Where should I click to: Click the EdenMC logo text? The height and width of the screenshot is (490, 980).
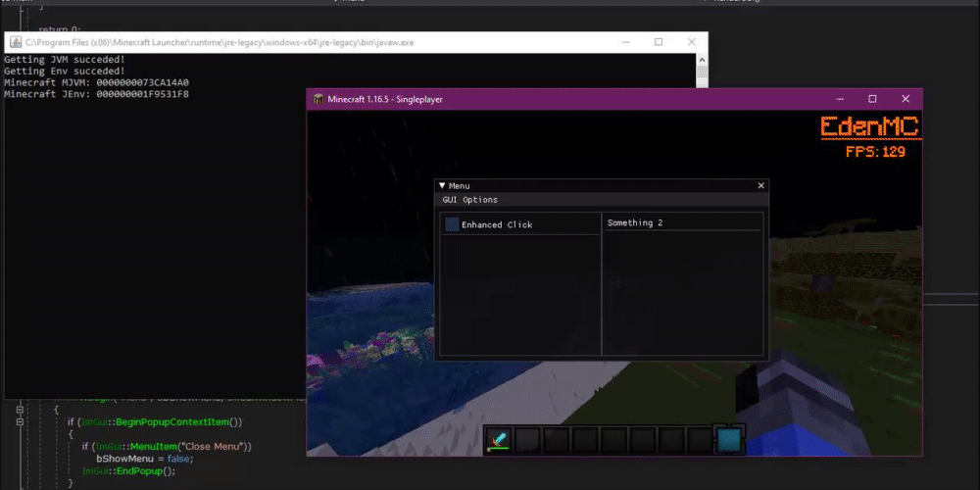click(870, 127)
